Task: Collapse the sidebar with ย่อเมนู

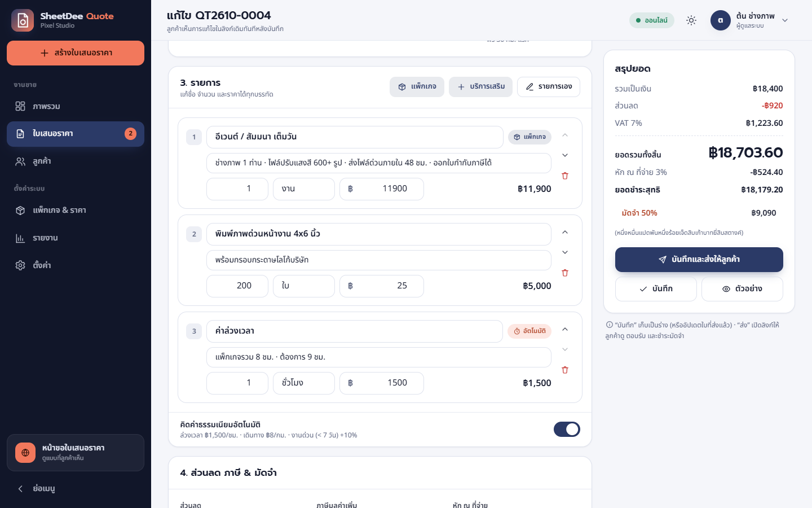Action: 76,489
